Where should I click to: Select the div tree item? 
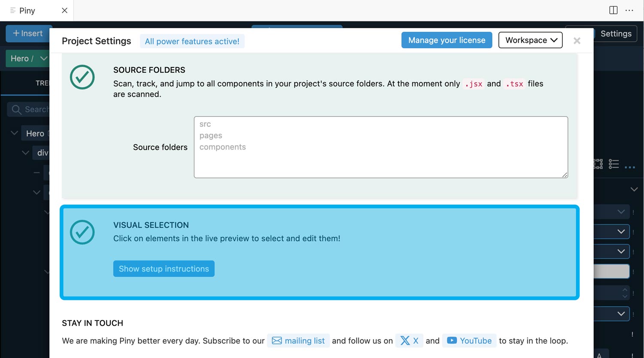pyautogui.click(x=41, y=153)
